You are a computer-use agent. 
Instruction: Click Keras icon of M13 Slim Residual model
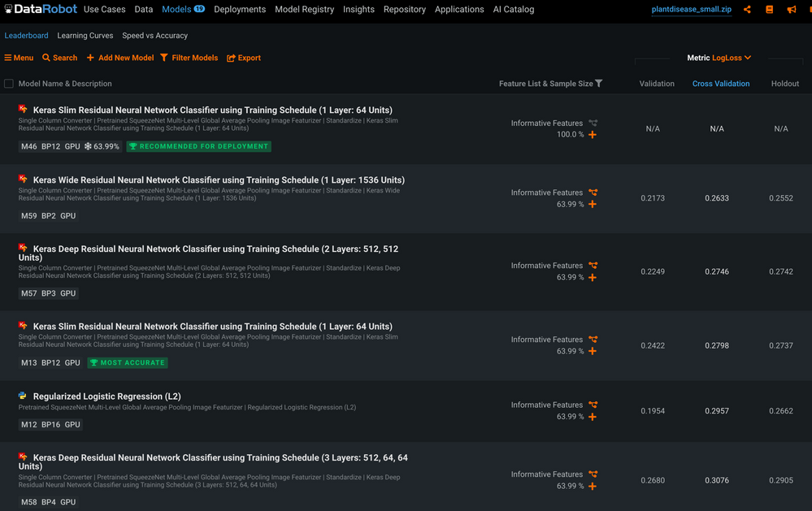point(23,326)
